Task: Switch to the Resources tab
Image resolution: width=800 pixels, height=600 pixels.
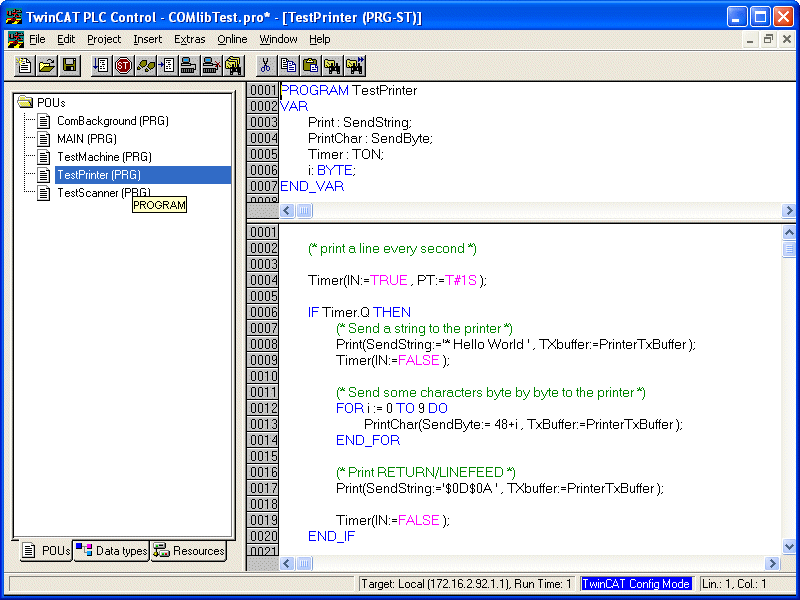Action: (x=188, y=551)
